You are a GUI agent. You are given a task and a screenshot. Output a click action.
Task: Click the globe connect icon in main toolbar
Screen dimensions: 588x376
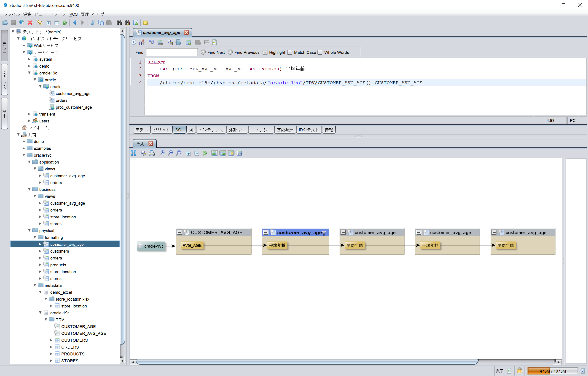click(22, 23)
